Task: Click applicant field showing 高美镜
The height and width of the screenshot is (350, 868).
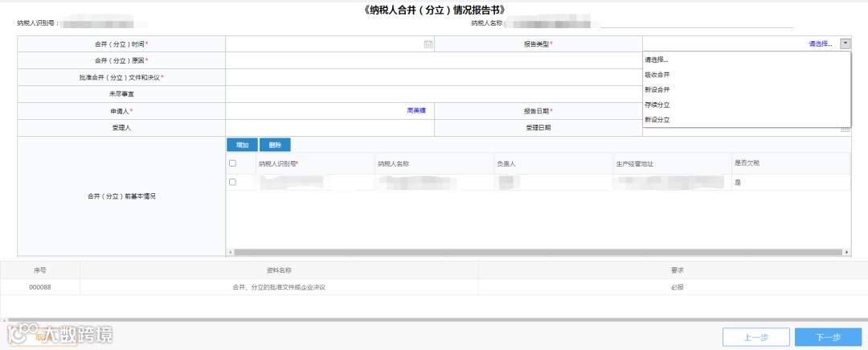Action: coord(330,111)
